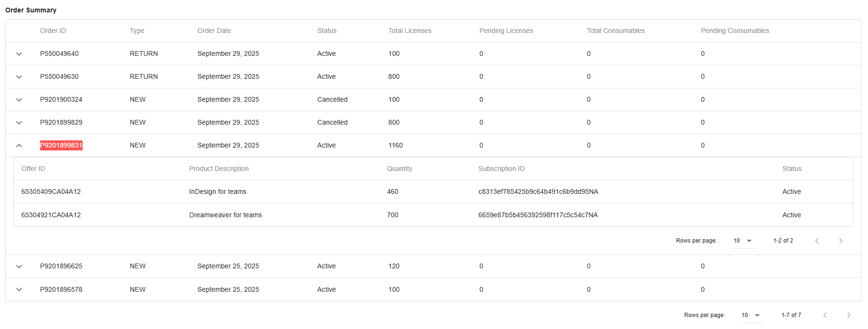Click InDesign for teams product row
The width and height of the screenshot is (868, 329).
click(x=218, y=191)
